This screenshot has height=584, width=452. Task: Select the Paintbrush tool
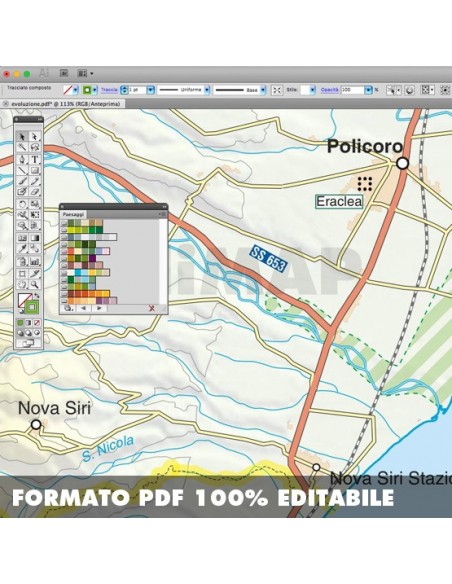22,181
